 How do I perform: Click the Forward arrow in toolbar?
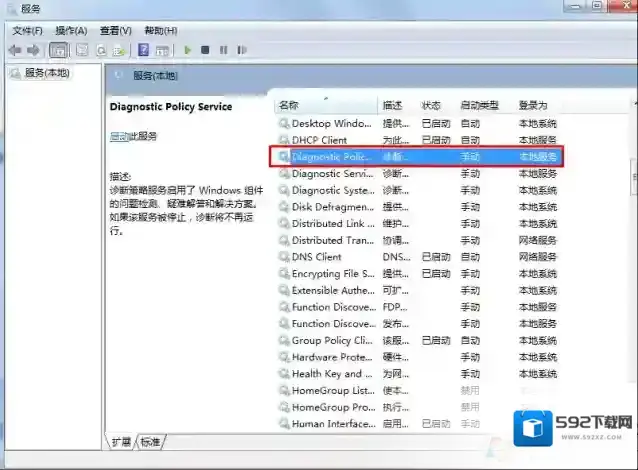(33, 50)
